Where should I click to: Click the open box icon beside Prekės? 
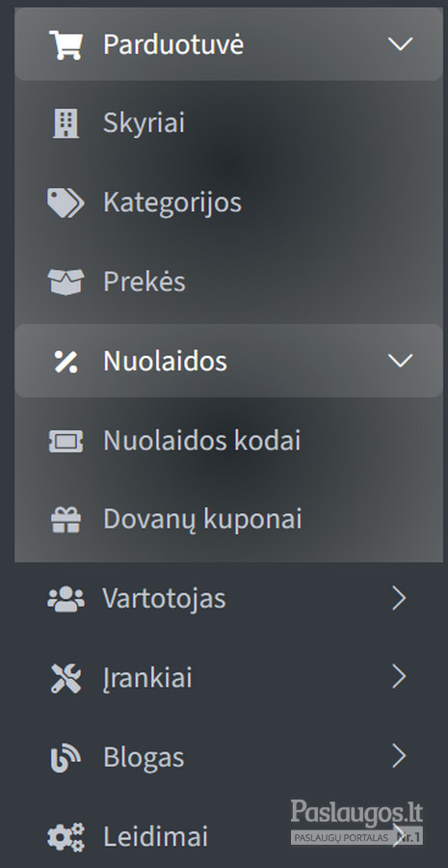click(x=66, y=282)
